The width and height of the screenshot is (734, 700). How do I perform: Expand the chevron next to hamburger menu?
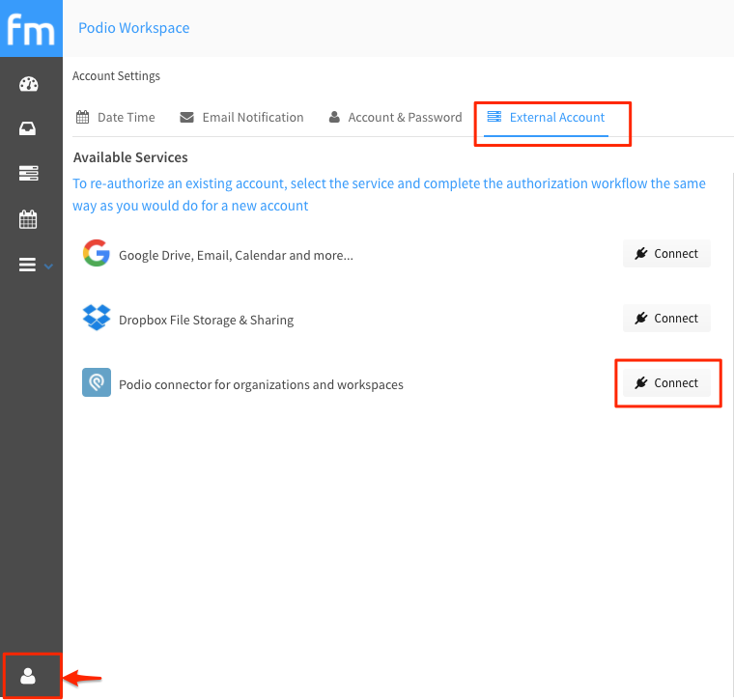point(48,266)
